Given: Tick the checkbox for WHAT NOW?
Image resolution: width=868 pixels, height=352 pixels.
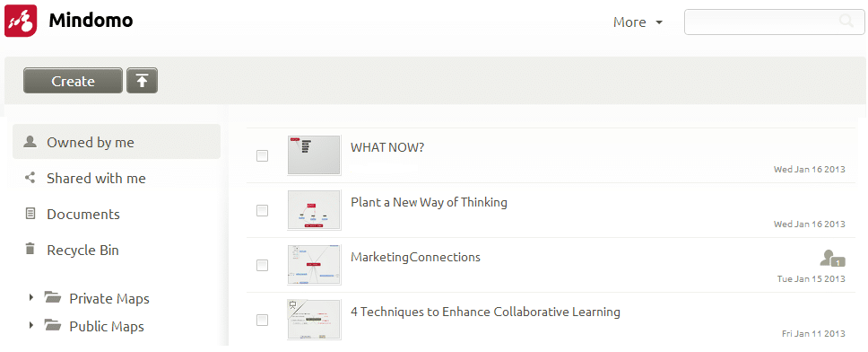Looking at the screenshot, I should (263, 155).
